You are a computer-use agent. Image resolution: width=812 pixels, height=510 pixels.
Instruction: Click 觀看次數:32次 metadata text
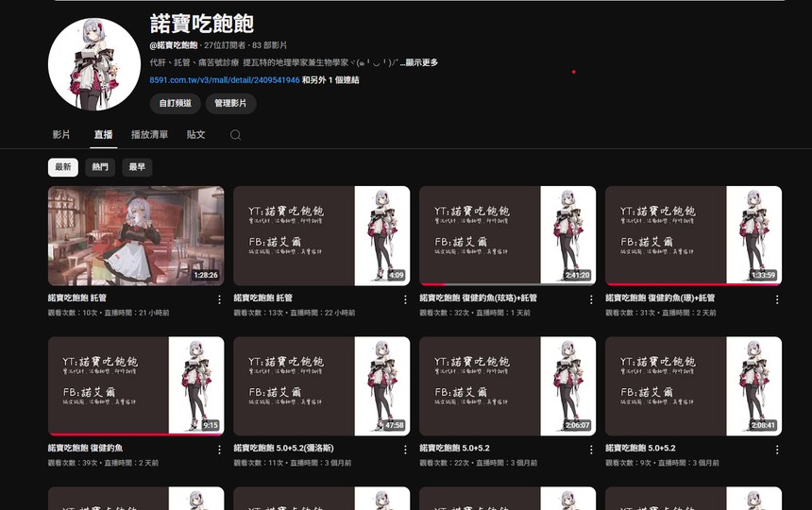point(445,313)
